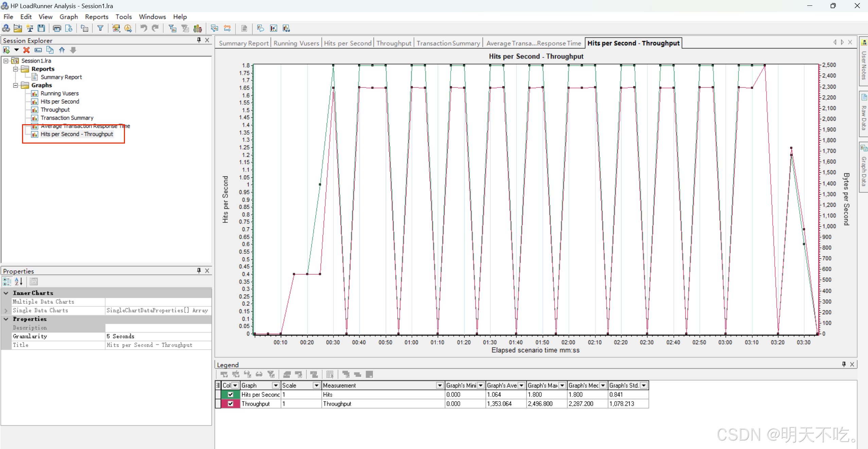Image resolution: width=868 pixels, height=449 pixels.
Task: Click the Granularity value field
Action: (158, 336)
